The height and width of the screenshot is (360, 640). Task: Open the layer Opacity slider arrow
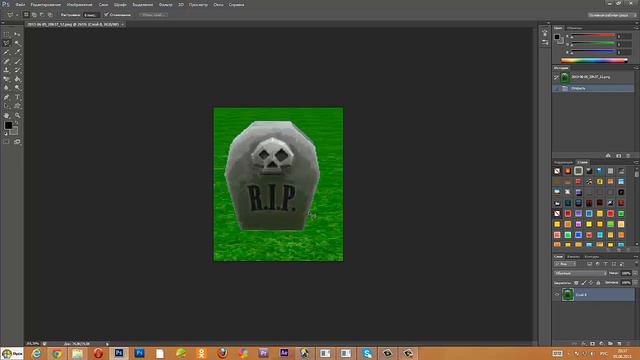coord(635,273)
